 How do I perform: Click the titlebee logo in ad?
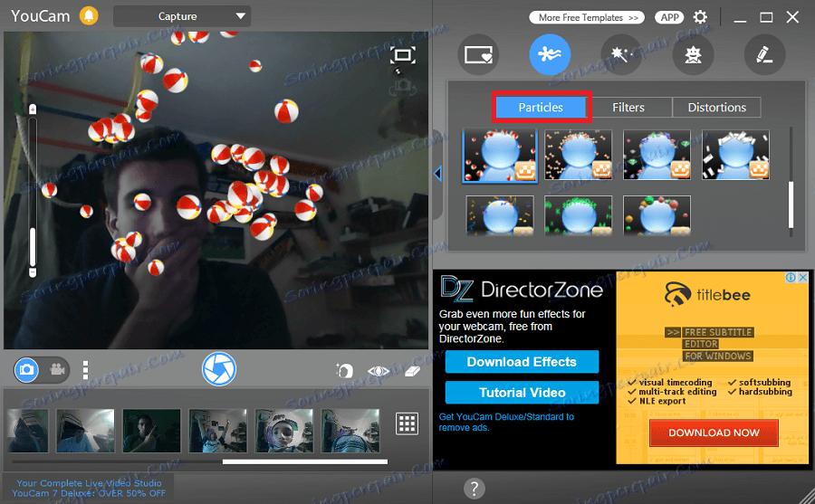coord(707,295)
